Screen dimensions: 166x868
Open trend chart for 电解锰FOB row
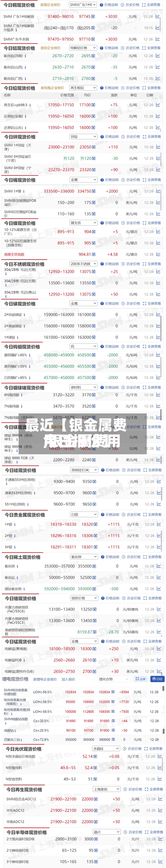click(159, 660)
